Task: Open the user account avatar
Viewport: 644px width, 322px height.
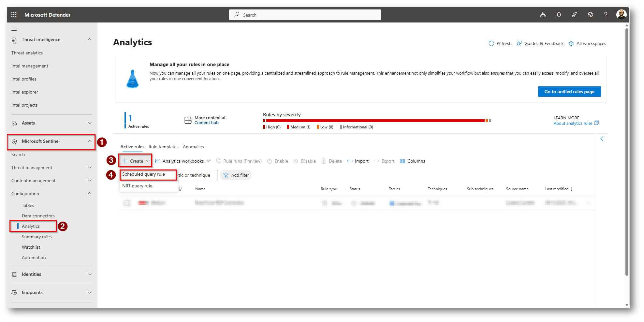Action: coord(621,15)
